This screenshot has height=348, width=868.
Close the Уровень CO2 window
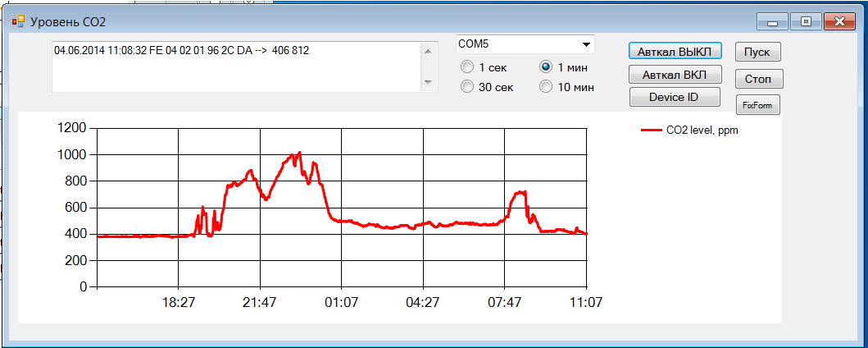pyautogui.click(x=840, y=21)
